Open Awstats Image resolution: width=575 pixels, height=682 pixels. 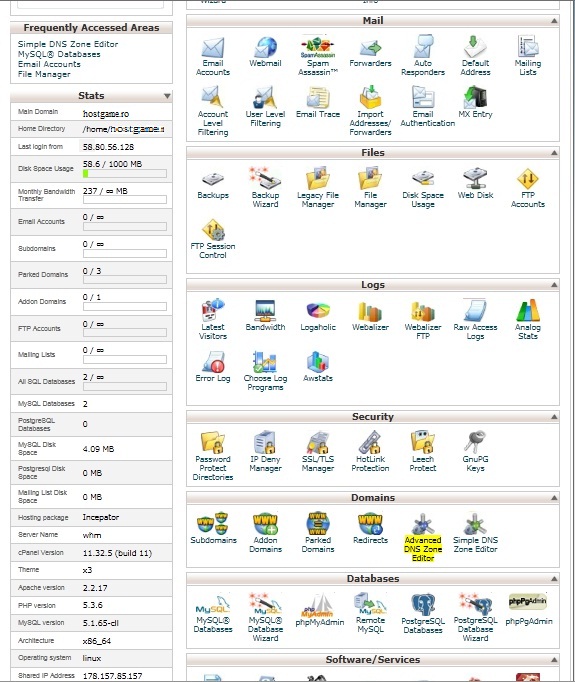click(318, 367)
